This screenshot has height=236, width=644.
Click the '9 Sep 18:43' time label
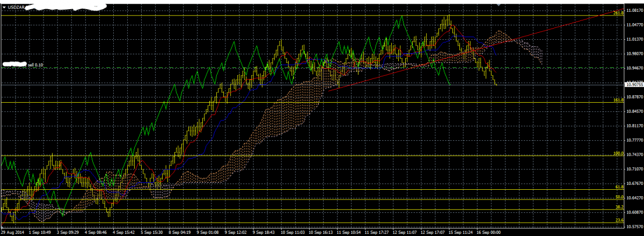[264, 233]
